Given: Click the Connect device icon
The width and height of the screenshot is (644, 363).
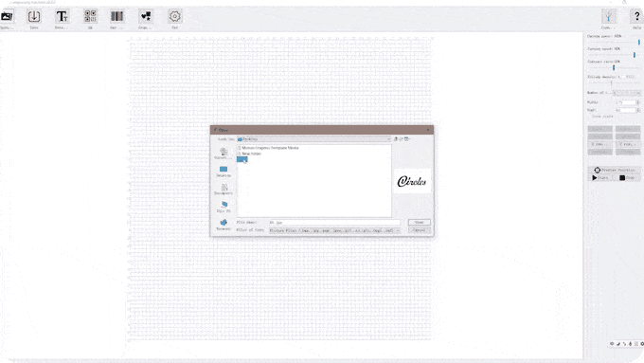Looking at the screenshot, I should 609,16.
